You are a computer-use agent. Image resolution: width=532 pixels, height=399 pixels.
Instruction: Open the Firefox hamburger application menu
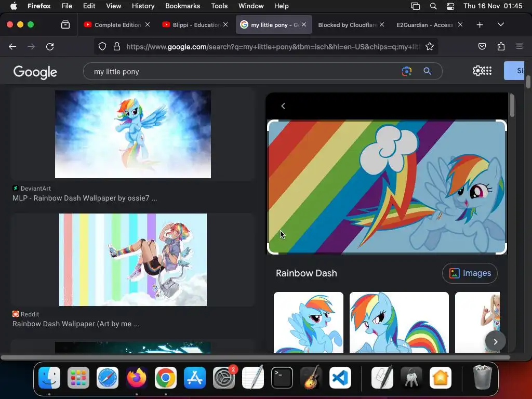click(x=520, y=46)
